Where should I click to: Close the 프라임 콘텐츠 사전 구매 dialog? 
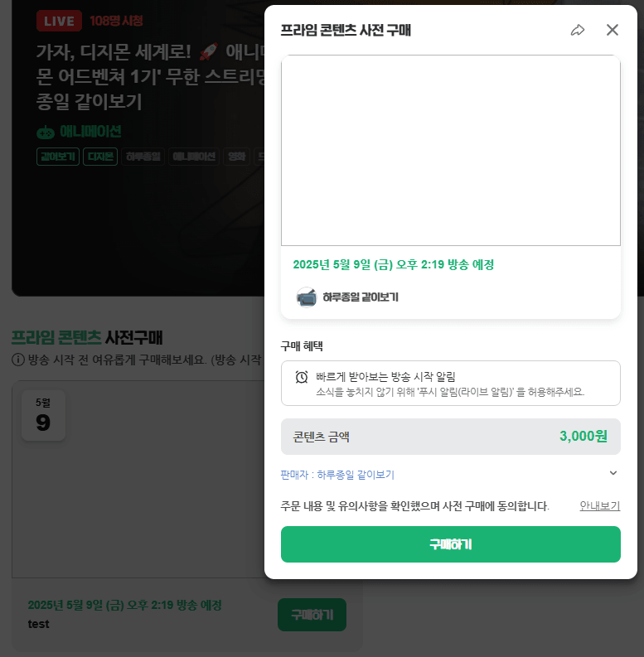pyautogui.click(x=613, y=30)
